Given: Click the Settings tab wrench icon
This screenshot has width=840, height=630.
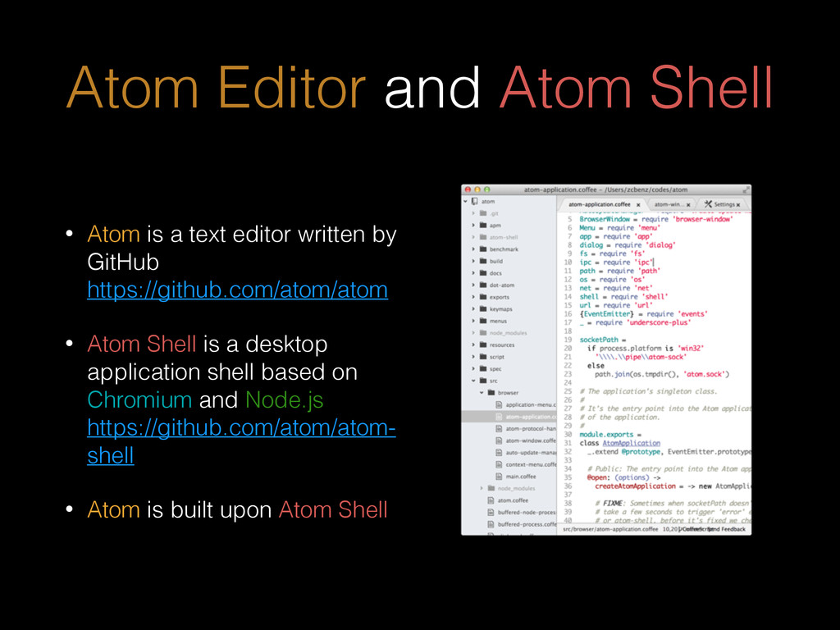Looking at the screenshot, I should pos(708,204).
